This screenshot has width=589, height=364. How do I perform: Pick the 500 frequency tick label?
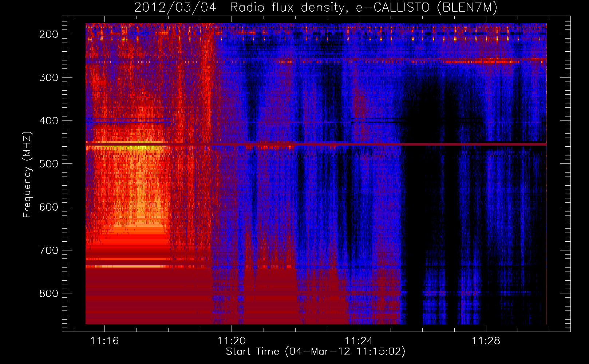coord(49,164)
